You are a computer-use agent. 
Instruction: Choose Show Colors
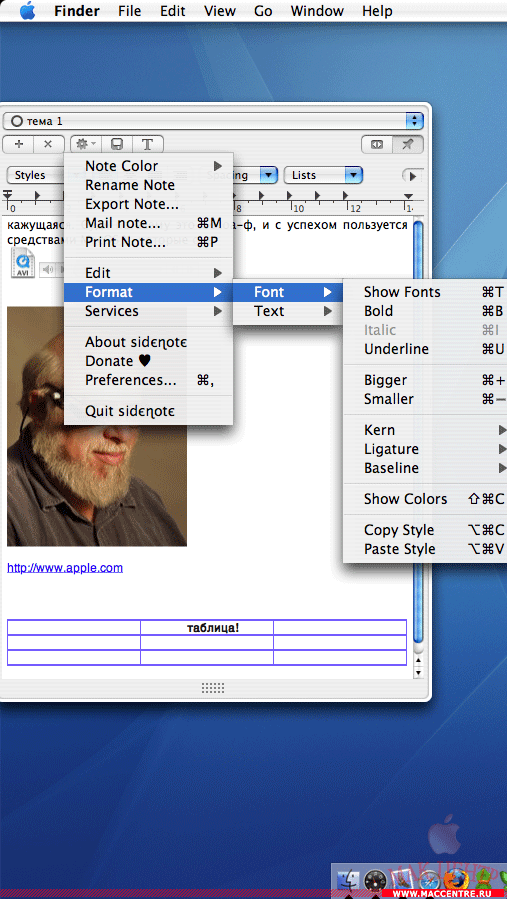[x=425, y=499]
